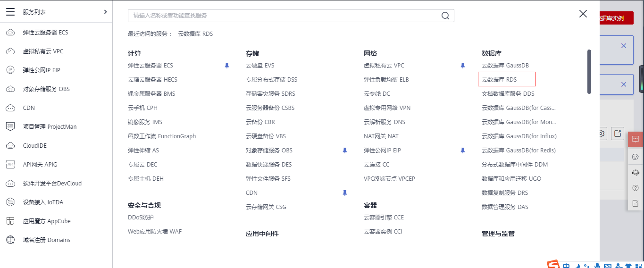Open 文档数据库服务 DDS
Screen dimensions: 644x268
coord(508,94)
